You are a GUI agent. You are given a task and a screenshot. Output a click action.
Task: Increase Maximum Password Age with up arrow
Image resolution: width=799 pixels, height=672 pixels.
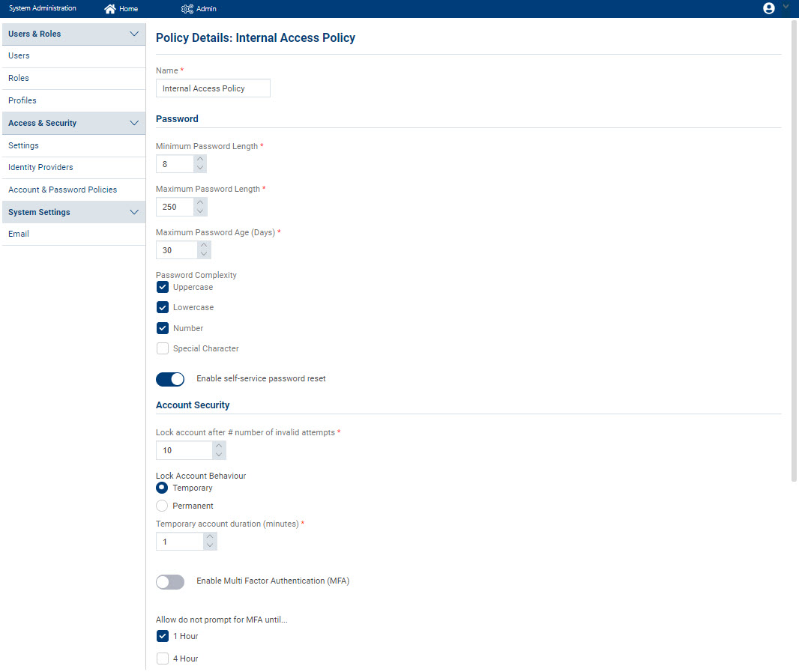coord(204,246)
